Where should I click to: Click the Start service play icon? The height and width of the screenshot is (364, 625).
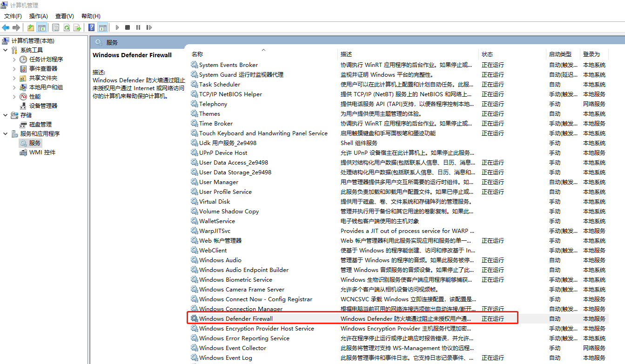click(117, 27)
